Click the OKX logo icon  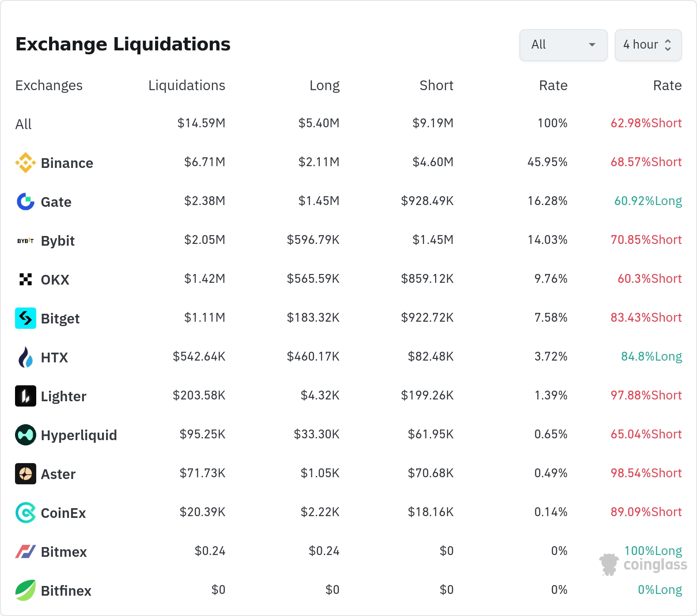tap(26, 279)
